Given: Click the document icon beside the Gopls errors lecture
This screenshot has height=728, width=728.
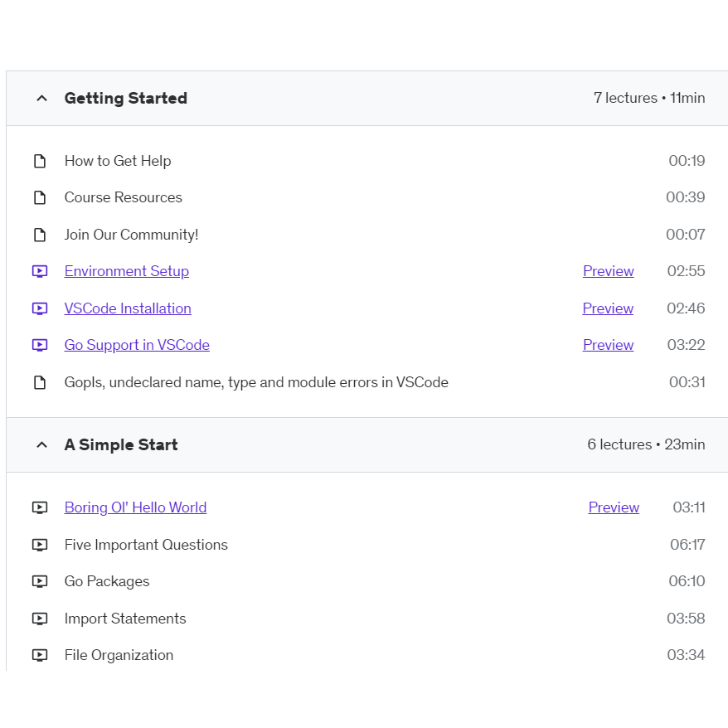Looking at the screenshot, I should [x=40, y=382].
